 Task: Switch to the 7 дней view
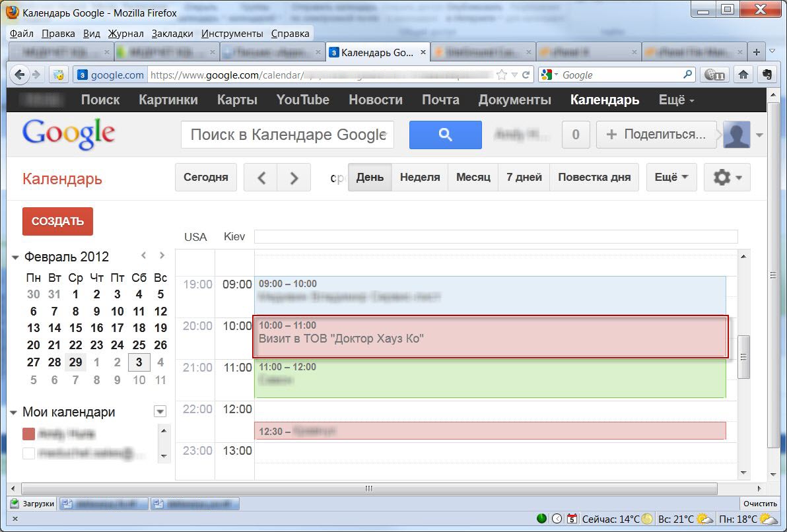point(524,177)
